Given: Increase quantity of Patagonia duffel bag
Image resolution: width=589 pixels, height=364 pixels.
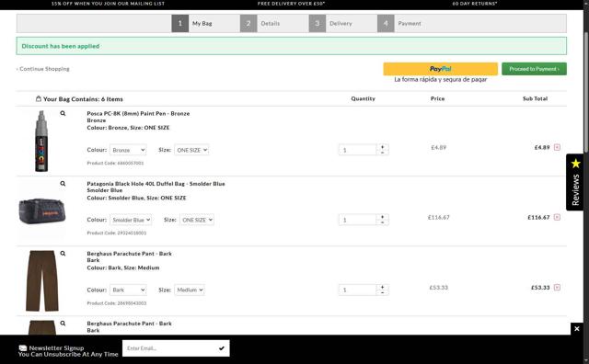Looking at the screenshot, I should 383,217.
